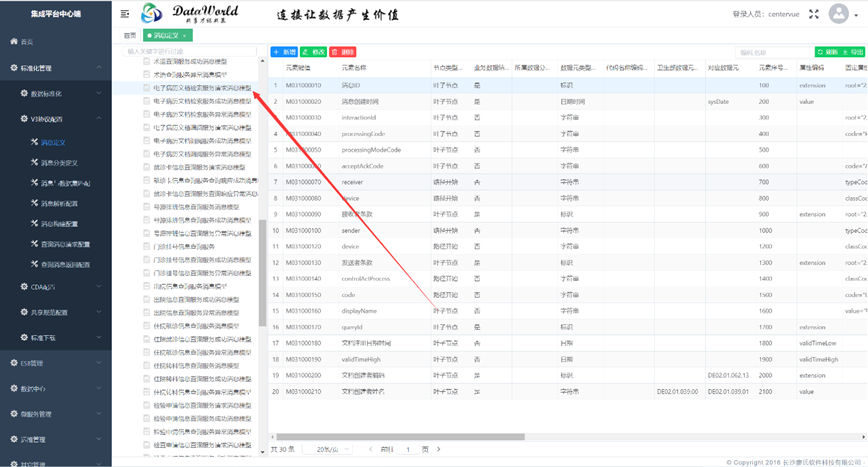Click tools icon of 消息构建配置
868x467 pixels.
(x=34, y=224)
